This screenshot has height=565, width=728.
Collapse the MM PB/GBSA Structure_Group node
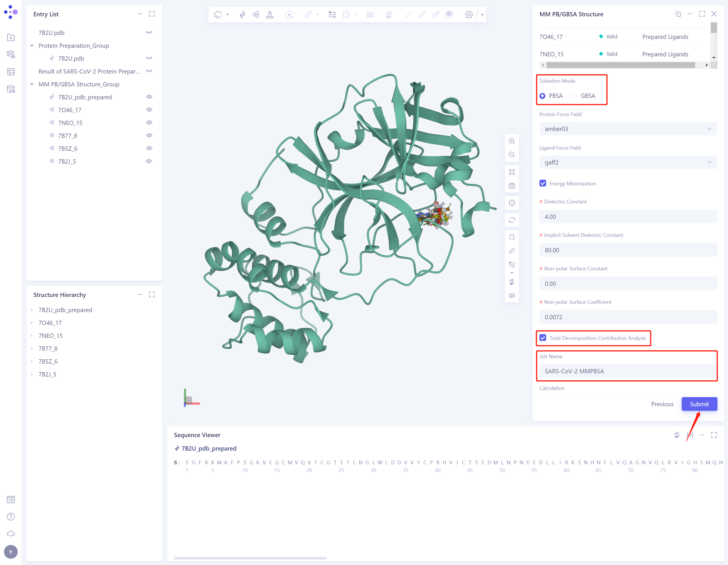(x=32, y=84)
